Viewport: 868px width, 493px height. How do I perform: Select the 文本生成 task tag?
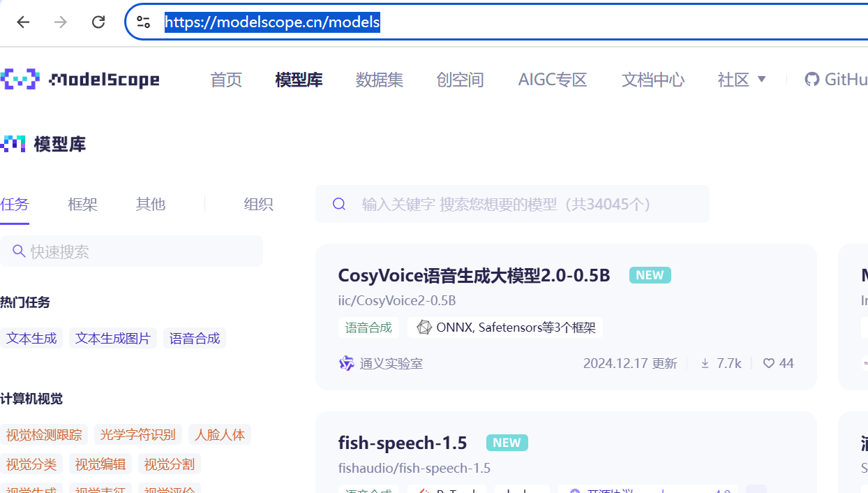(x=31, y=338)
